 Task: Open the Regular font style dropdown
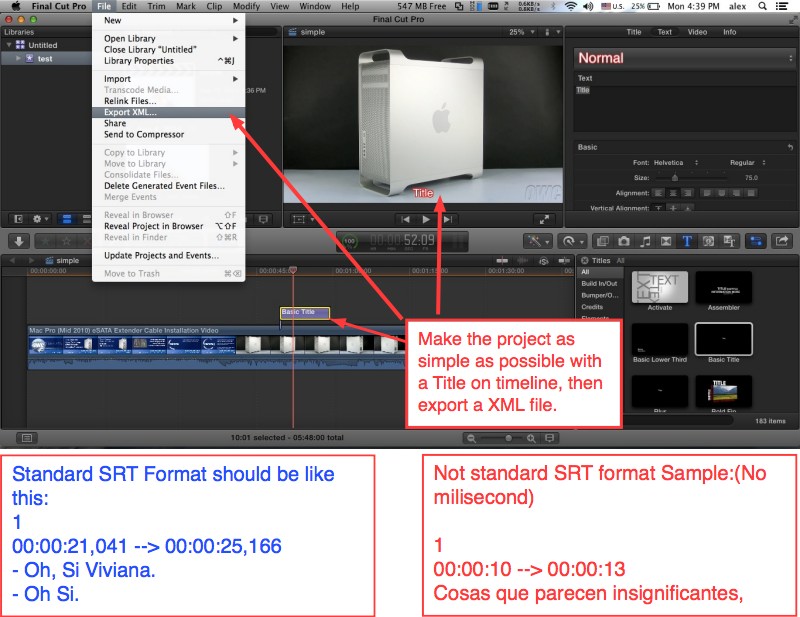click(x=747, y=163)
